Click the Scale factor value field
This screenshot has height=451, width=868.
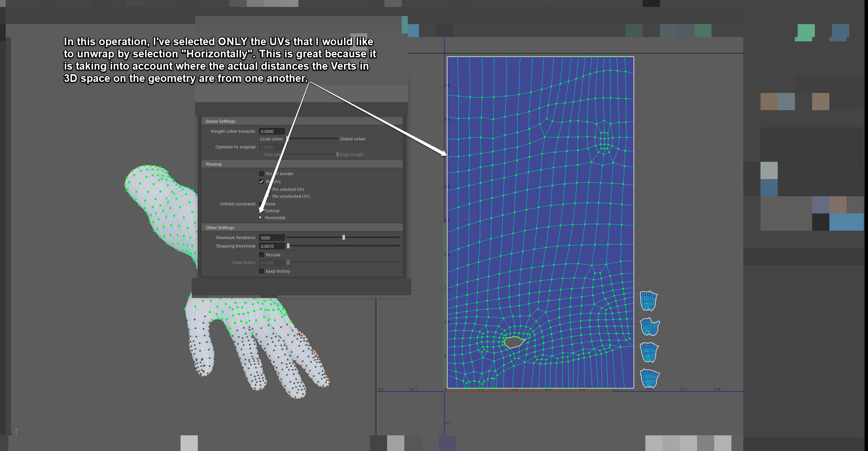pyautogui.click(x=272, y=263)
